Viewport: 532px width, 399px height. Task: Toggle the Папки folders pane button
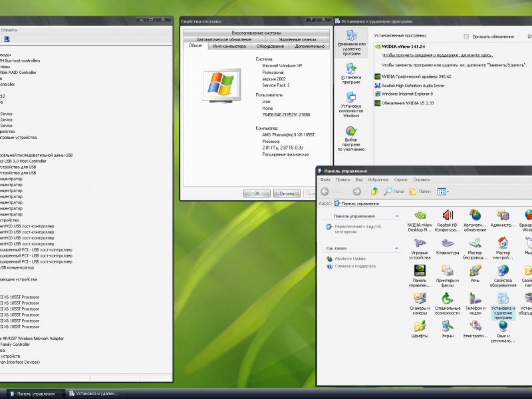coord(420,192)
